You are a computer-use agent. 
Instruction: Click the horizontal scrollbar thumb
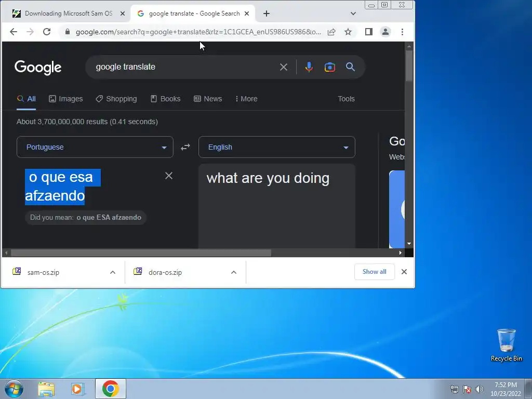(141, 253)
